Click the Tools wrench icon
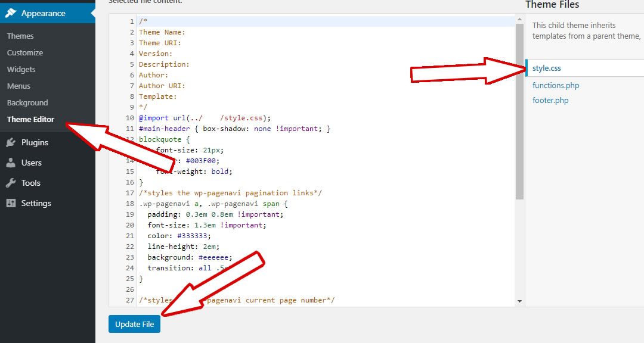This screenshot has height=343, width=644. tap(11, 183)
